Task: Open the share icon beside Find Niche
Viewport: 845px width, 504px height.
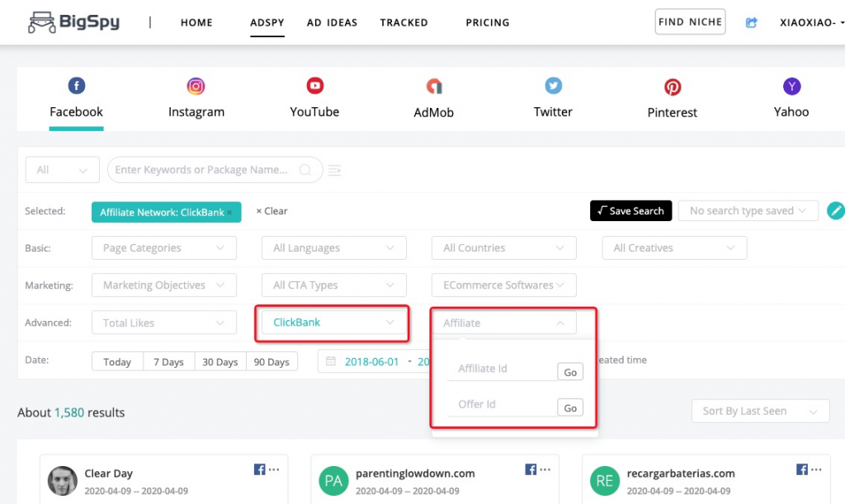Action: pos(751,22)
